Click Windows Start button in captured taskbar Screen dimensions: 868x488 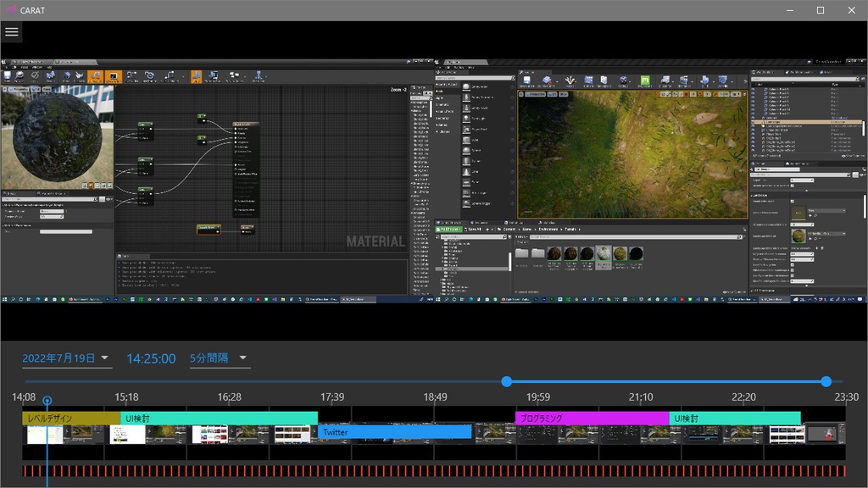click(5, 299)
